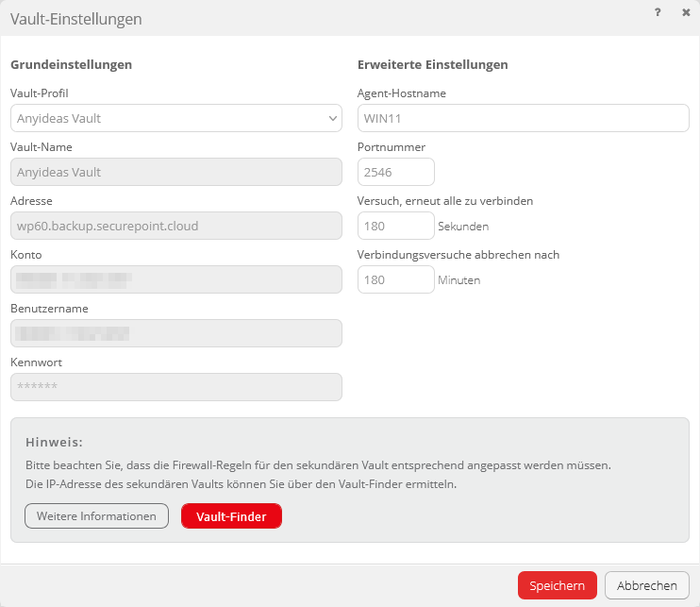Viewport: 700px width, 607px height.
Task: Select the Adresse field with wp60.backup.securepoint.cloud
Action: (175, 226)
